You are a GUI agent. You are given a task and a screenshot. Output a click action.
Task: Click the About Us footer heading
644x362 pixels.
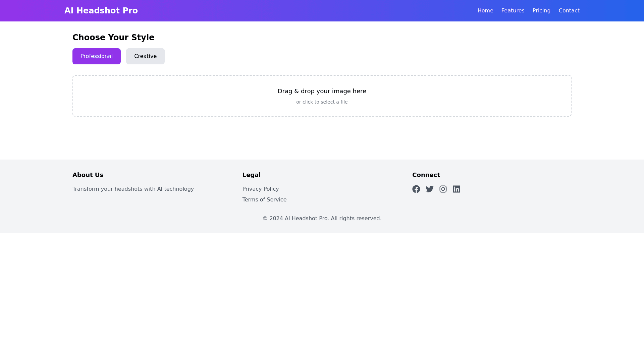pyautogui.click(x=88, y=175)
